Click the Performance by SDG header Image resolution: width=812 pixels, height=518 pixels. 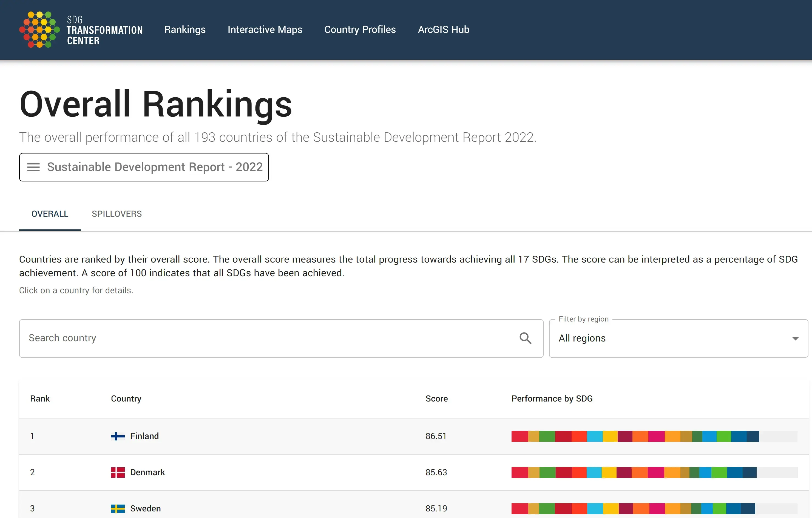(x=552, y=399)
